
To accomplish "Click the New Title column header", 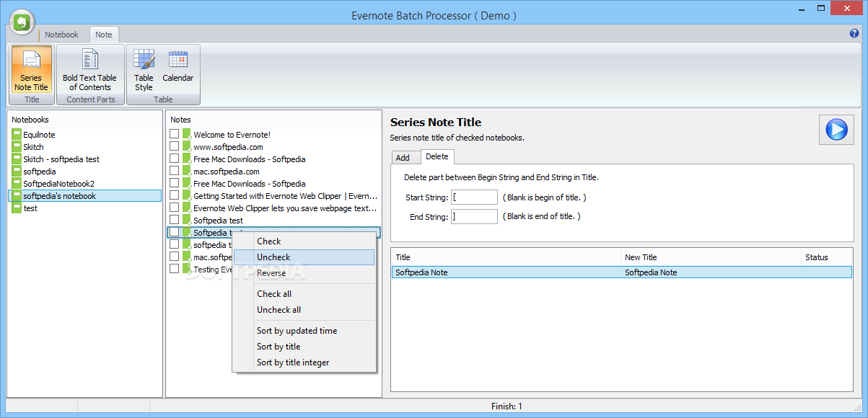I will 711,257.
